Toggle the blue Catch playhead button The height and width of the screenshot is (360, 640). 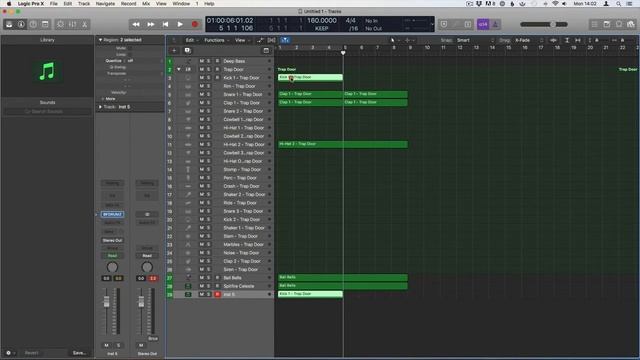click(x=285, y=40)
